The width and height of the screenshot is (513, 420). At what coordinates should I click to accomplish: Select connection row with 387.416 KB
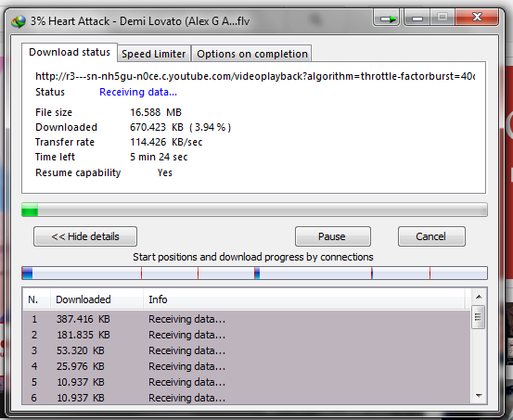pyautogui.click(x=247, y=319)
